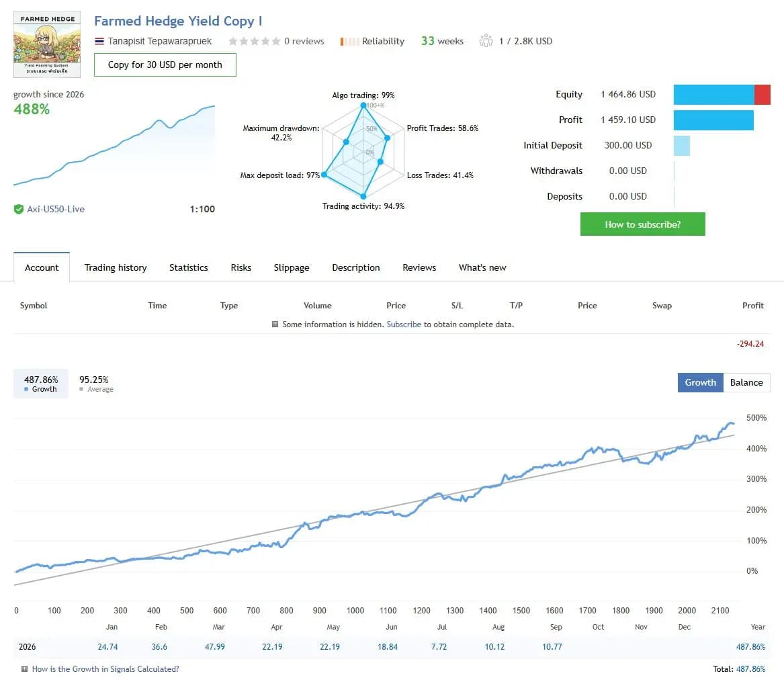Open the Subscribe link in the hidden information notice
Screen dimensions: 784x690
404,325
